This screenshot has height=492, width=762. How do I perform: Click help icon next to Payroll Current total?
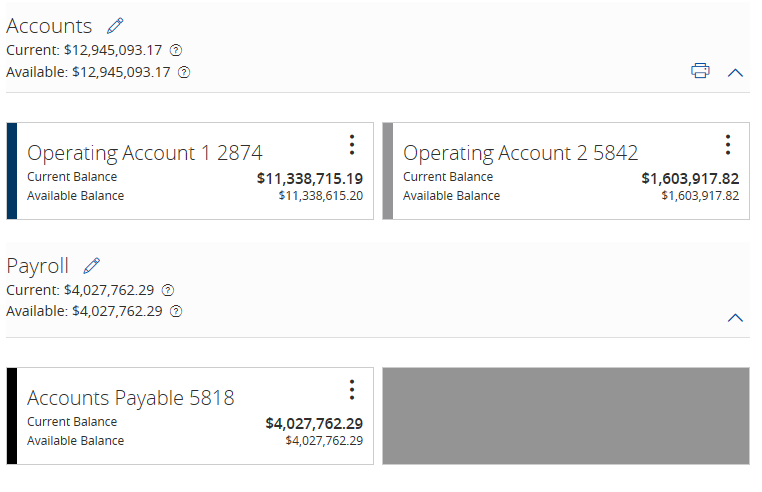click(x=168, y=290)
